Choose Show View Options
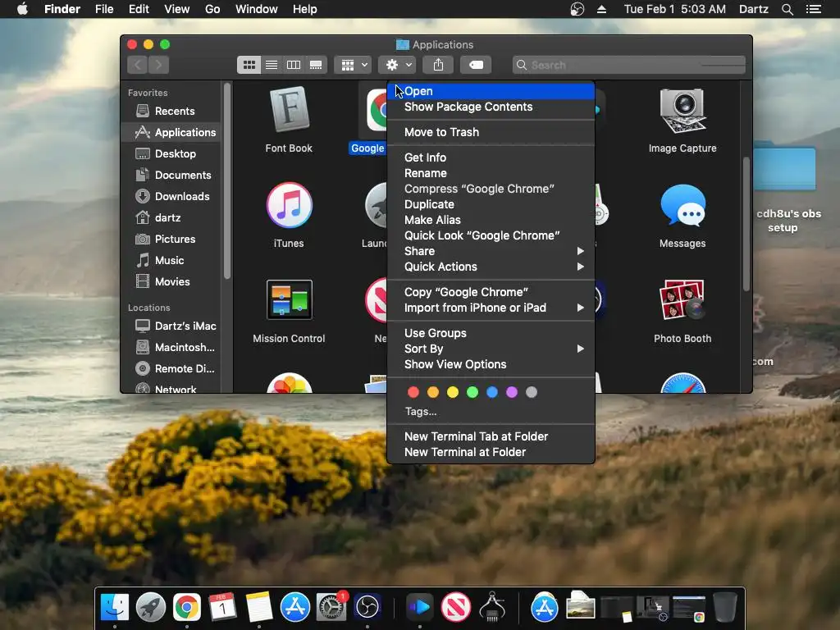 point(491,364)
